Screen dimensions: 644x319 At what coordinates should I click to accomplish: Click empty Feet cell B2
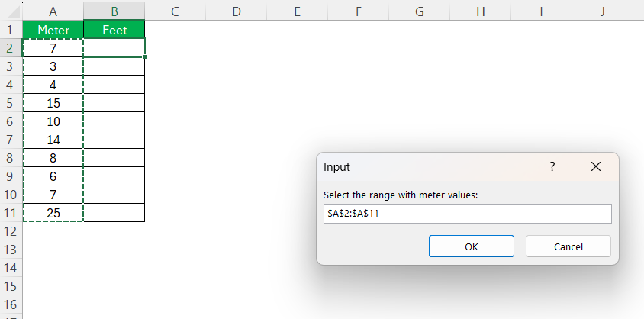click(x=114, y=48)
